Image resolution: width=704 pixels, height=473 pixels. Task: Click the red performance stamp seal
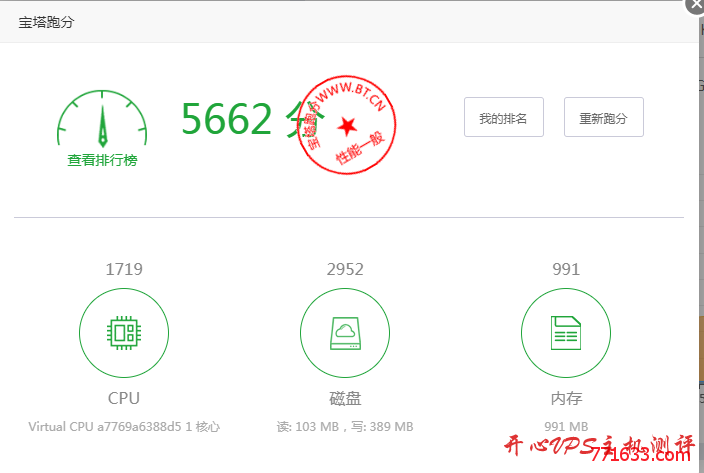(x=347, y=124)
